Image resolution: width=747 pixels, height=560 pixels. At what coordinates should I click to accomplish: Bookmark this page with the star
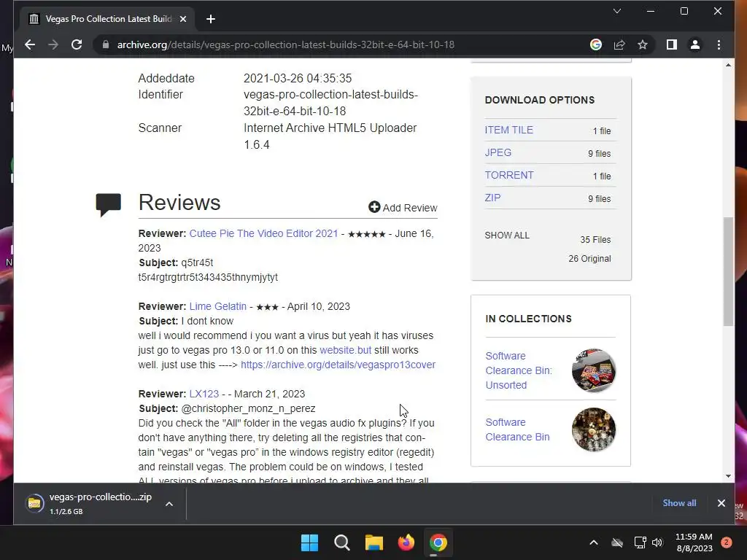coord(643,44)
